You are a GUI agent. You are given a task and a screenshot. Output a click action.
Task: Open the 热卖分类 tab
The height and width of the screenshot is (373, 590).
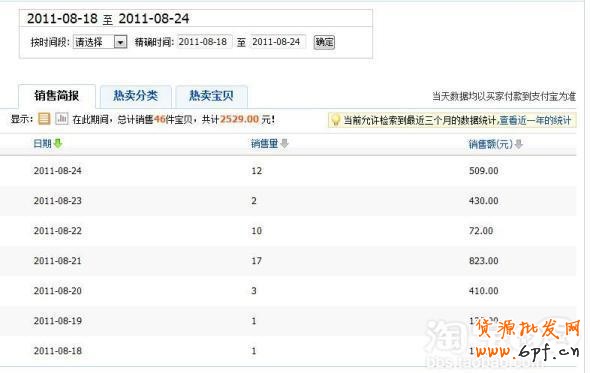click(135, 96)
